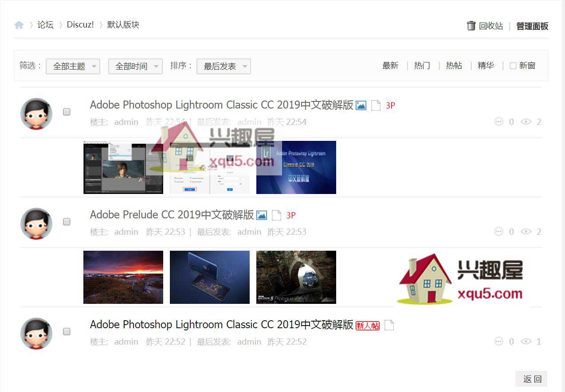
Task: Click the reply bubble icon on the 22:52 thread
Action: (x=499, y=342)
